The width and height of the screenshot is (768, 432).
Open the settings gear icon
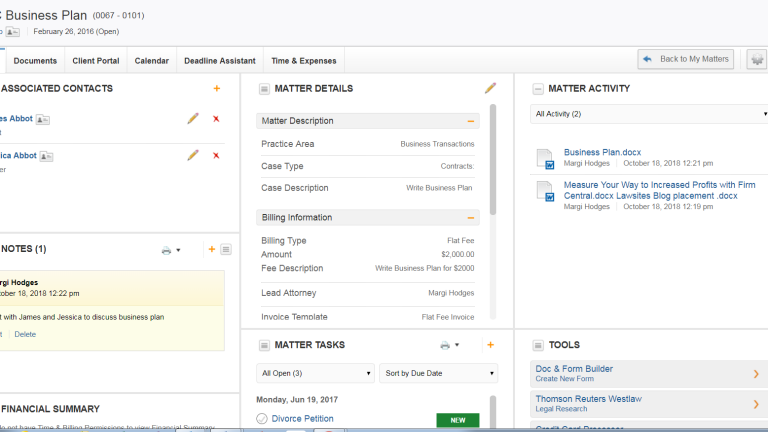[757, 60]
